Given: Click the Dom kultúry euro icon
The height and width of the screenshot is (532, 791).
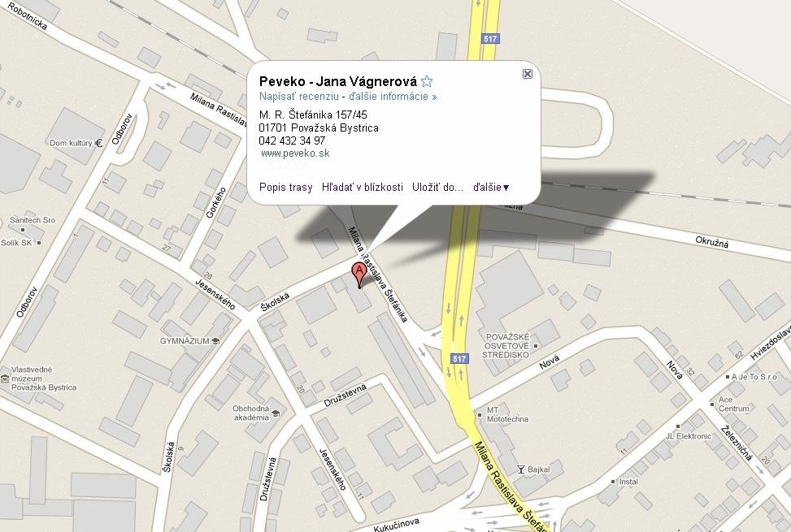Looking at the screenshot, I should [x=98, y=143].
